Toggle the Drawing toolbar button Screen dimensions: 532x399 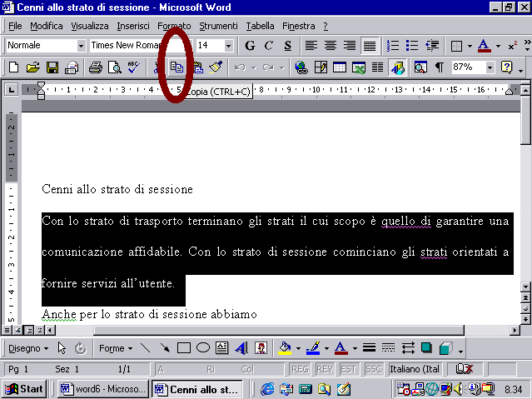397,67
